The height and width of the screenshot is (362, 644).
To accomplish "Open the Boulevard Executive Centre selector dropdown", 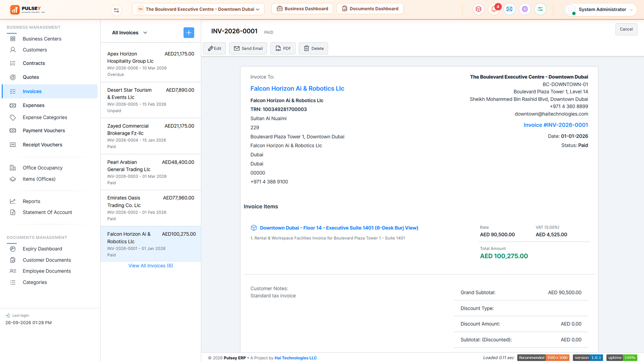I will 198,9.
